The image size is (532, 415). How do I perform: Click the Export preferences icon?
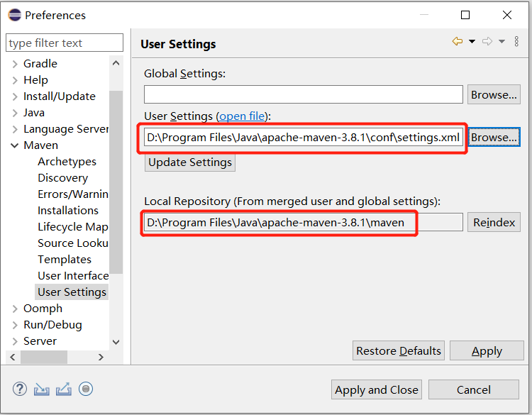64,389
